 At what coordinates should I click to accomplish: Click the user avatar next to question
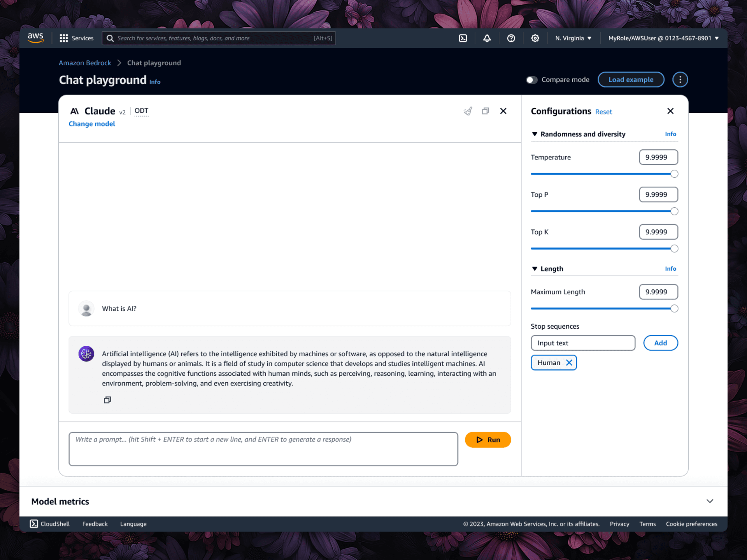(86, 308)
